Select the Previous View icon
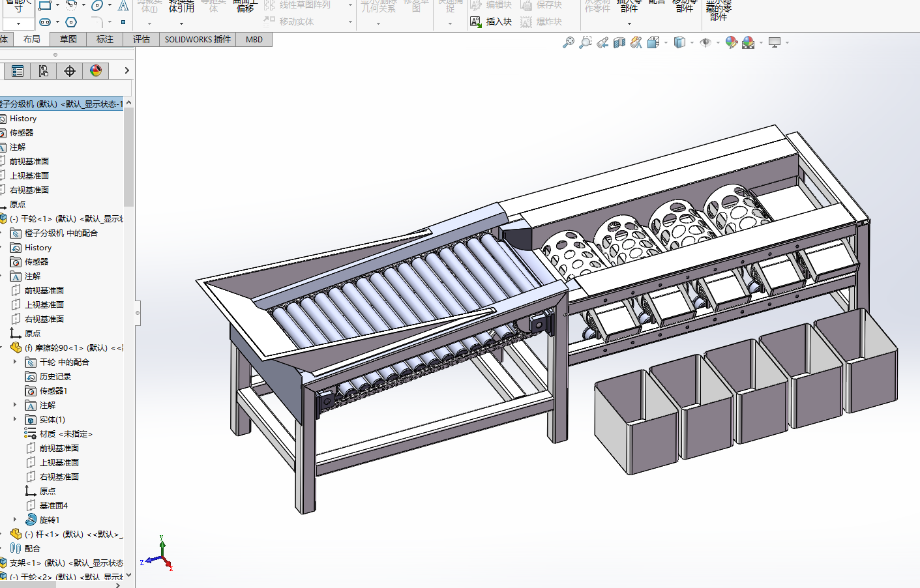Image resolution: width=920 pixels, height=588 pixels. coord(602,43)
